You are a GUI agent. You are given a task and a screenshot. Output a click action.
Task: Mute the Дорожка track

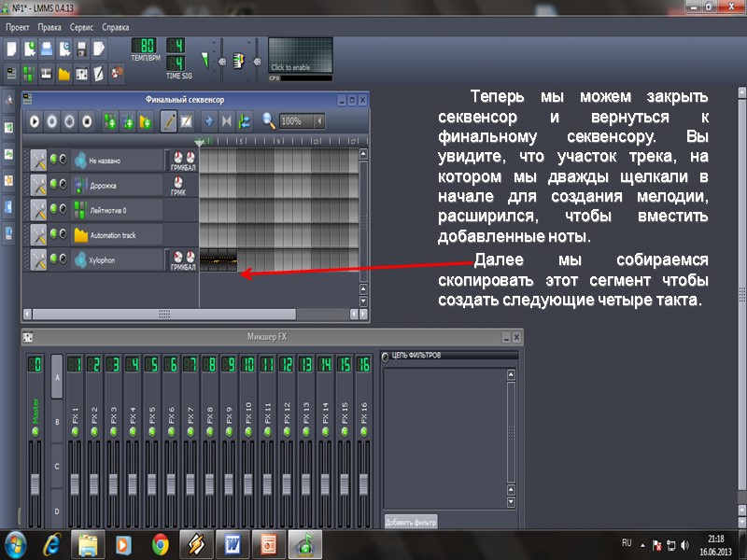pyautogui.click(x=54, y=184)
